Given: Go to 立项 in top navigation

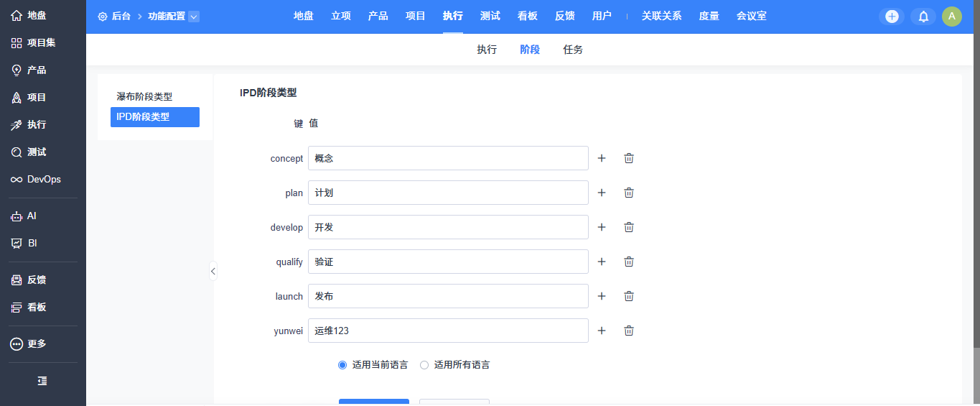Looking at the screenshot, I should click(x=341, y=16).
